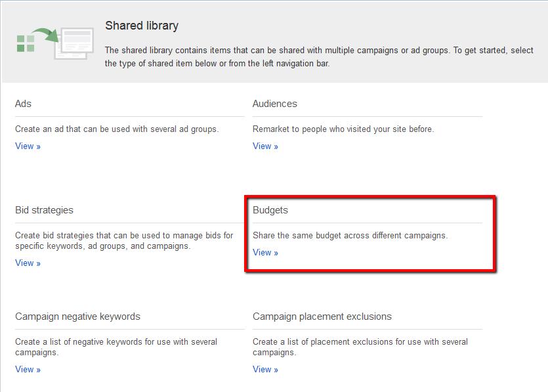Open the View link under Audiences

pos(265,146)
